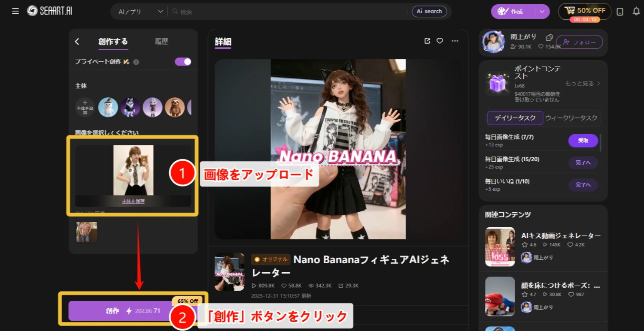The image size is (644, 331).
Task: Go to the SeaArt.AI home logo
Action: click(49, 11)
